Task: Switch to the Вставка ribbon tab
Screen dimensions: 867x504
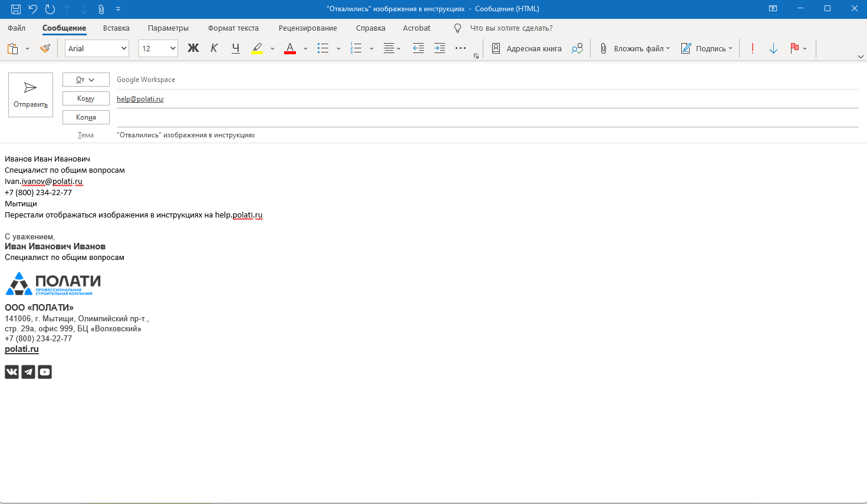Action: [116, 28]
